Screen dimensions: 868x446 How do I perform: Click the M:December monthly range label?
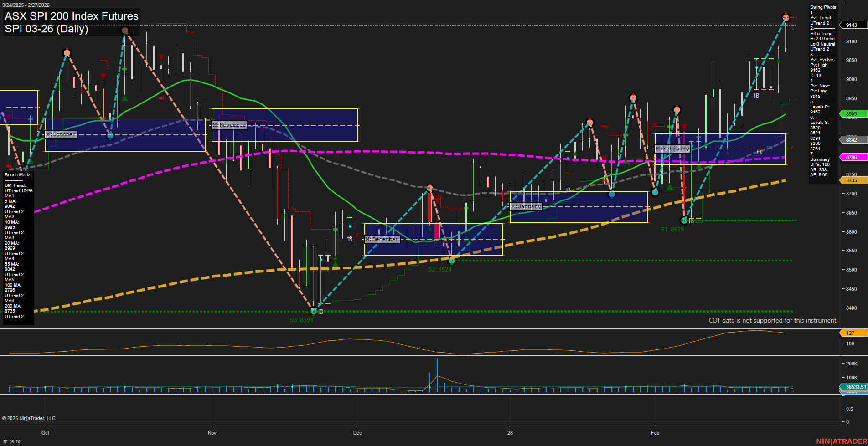382,239
